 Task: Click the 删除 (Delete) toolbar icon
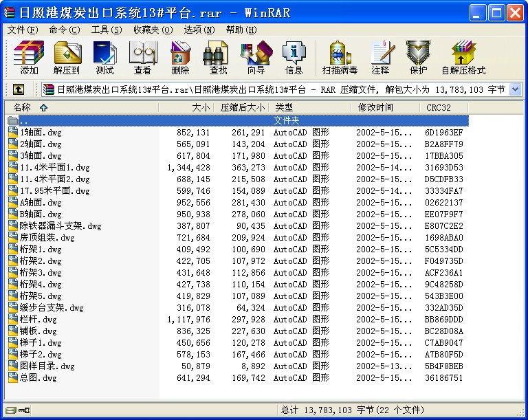(181, 57)
